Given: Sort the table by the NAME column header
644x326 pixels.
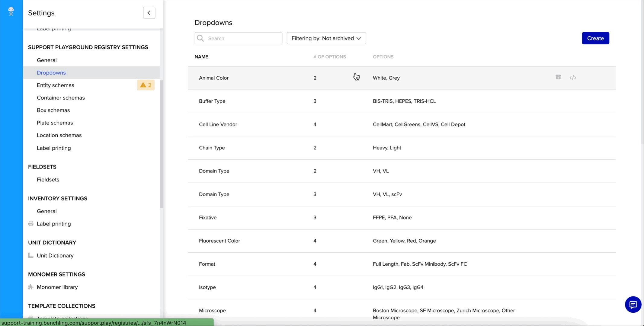Looking at the screenshot, I should click(201, 57).
